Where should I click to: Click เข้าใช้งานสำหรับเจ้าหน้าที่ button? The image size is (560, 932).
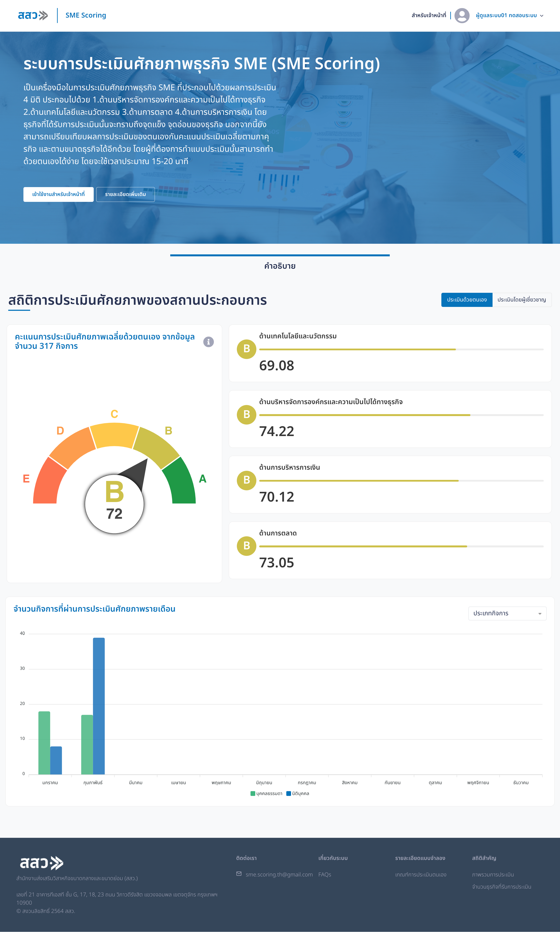59,194
